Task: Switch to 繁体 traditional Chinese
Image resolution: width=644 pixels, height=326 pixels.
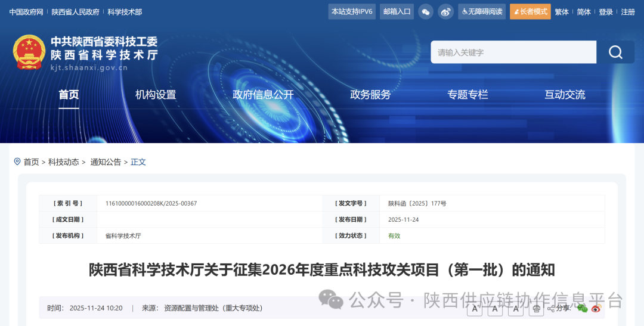Action: 562,13
